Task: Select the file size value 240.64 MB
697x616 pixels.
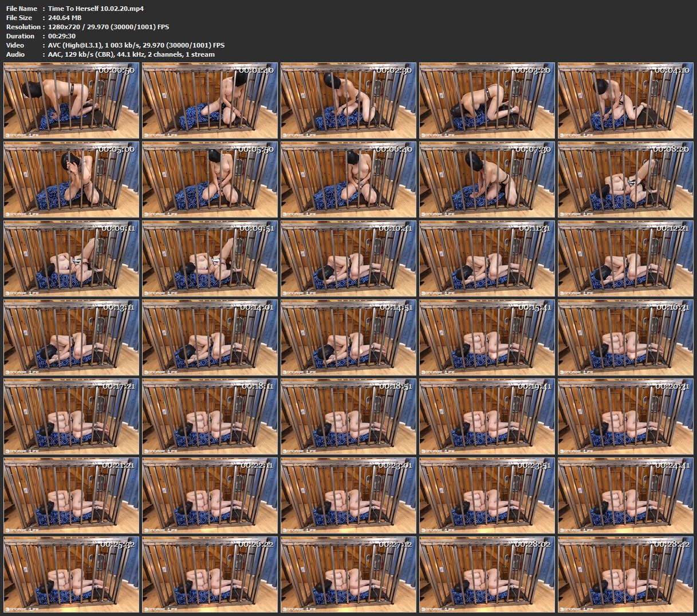Action: tap(65, 18)
